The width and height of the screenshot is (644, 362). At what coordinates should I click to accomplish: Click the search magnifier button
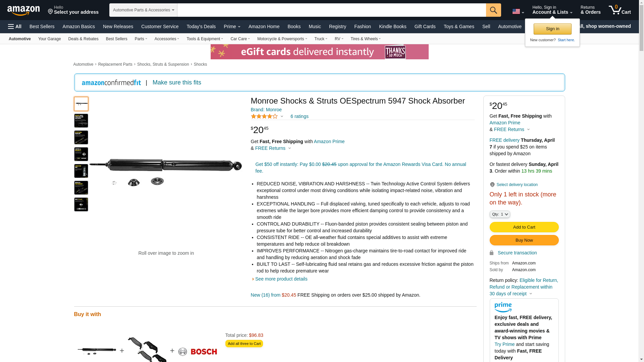click(x=493, y=10)
